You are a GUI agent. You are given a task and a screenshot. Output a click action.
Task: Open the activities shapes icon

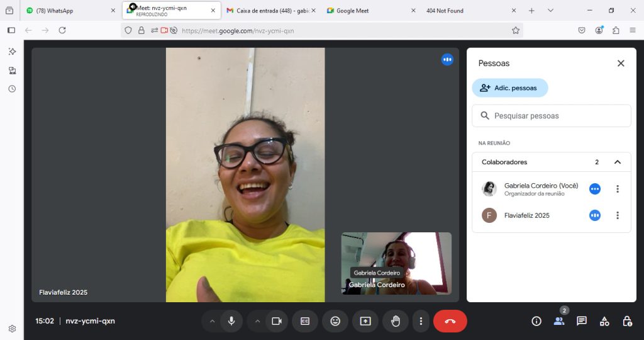click(604, 321)
